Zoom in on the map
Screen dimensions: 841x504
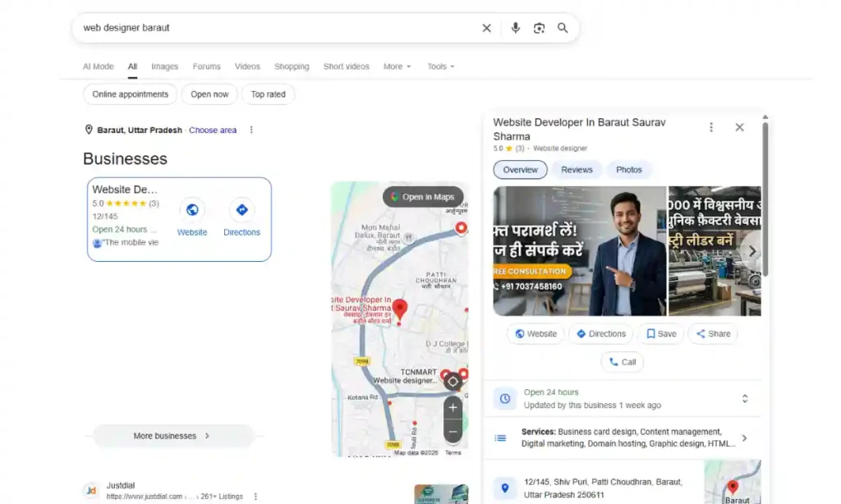[x=453, y=408]
